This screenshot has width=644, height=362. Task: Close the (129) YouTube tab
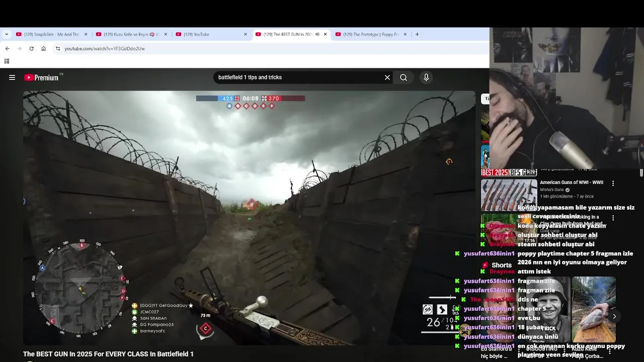[246, 34]
